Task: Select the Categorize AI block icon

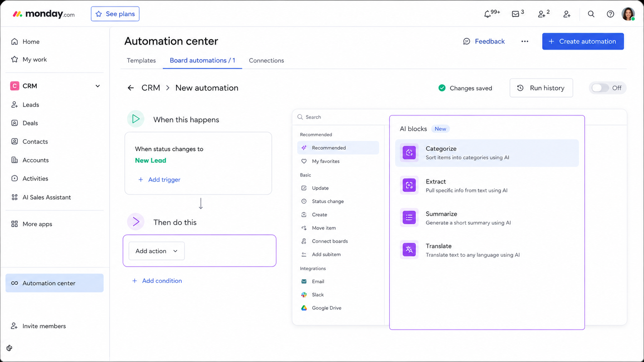Action: coord(409,153)
